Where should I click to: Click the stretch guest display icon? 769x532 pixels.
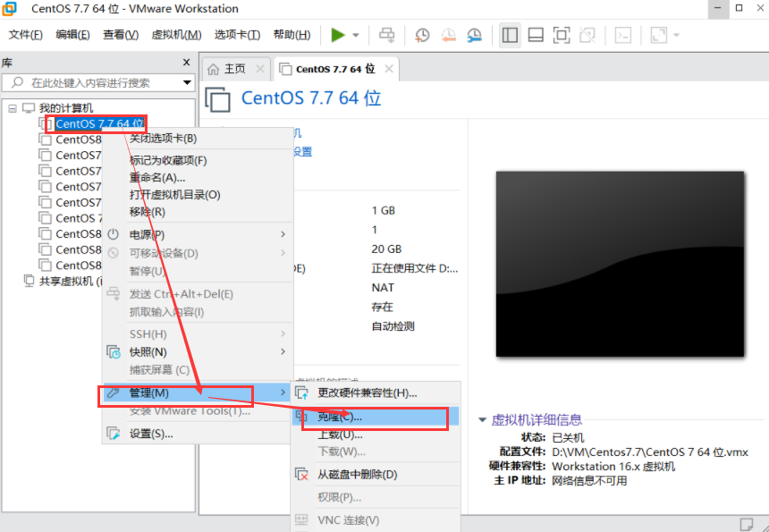(x=659, y=35)
